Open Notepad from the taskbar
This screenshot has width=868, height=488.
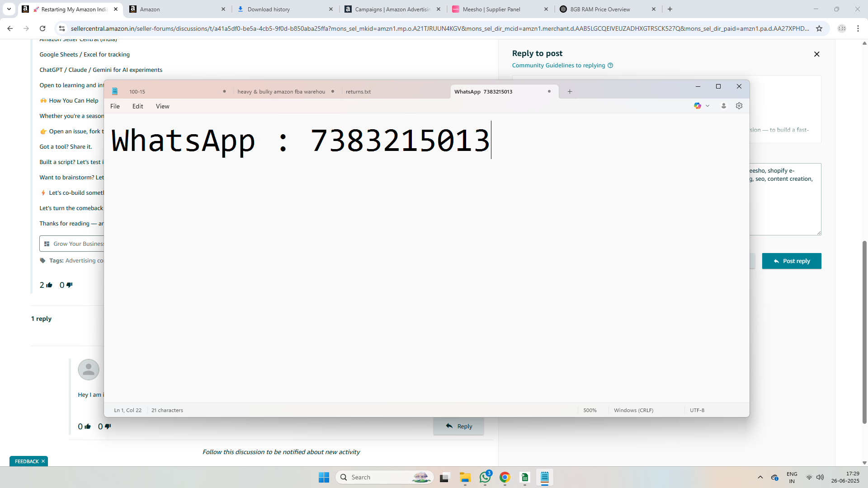click(x=545, y=477)
